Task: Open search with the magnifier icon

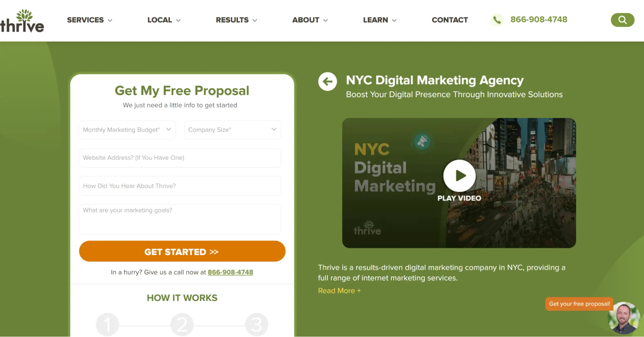Action: pos(622,20)
